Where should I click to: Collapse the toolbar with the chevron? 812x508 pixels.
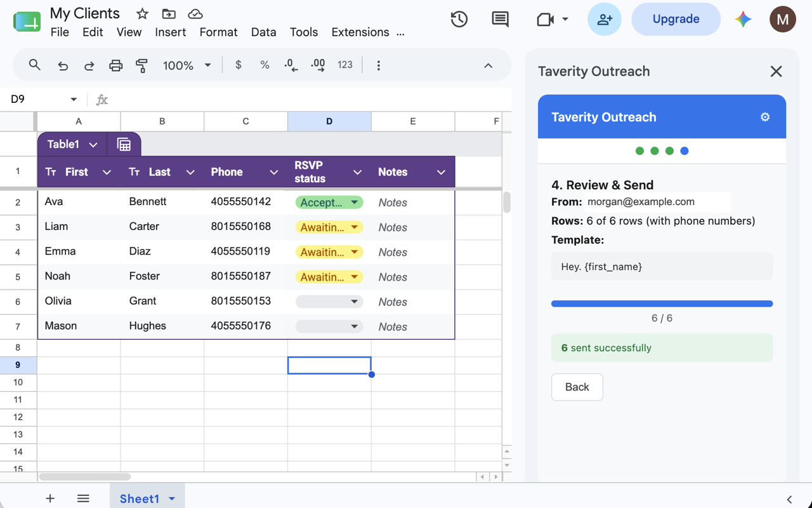click(488, 65)
